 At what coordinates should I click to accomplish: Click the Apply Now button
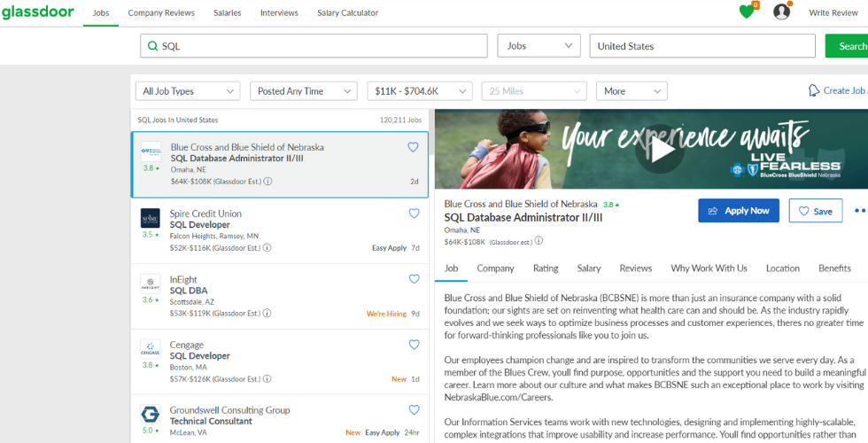[739, 211]
